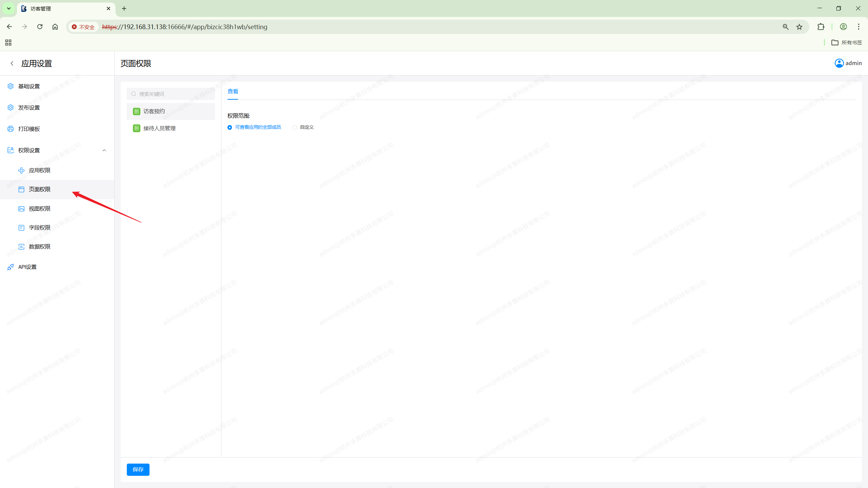Click the 应用权限 icon in sidebar
Image resolution: width=868 pixels, height=488 pixels.
[x=21, y=170]
